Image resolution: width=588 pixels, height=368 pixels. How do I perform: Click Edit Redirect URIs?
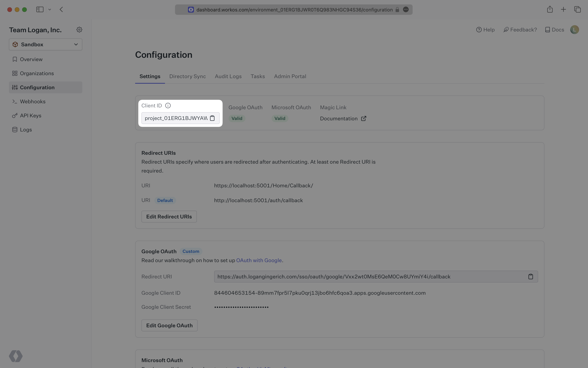point(169,216)
